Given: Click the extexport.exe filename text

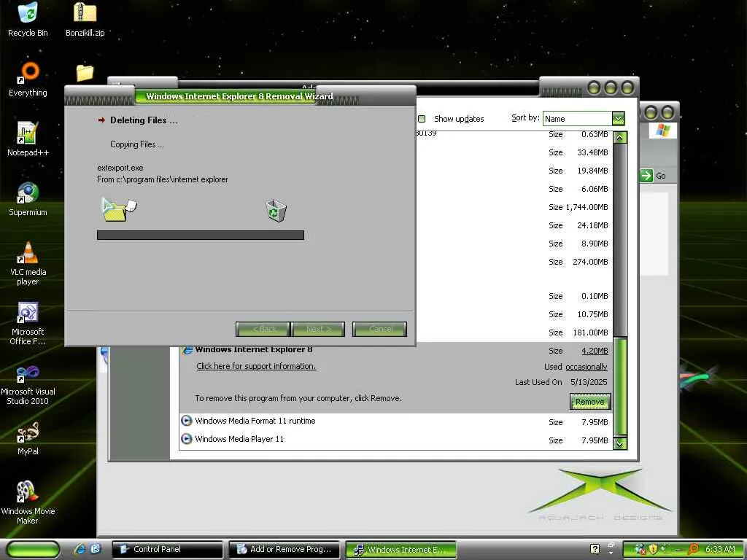Looking at the screenshot, I should [120, 168].
